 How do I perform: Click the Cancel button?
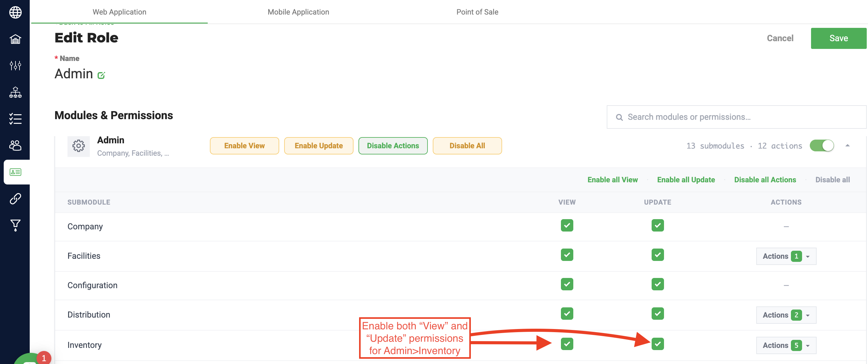point(780,38)
